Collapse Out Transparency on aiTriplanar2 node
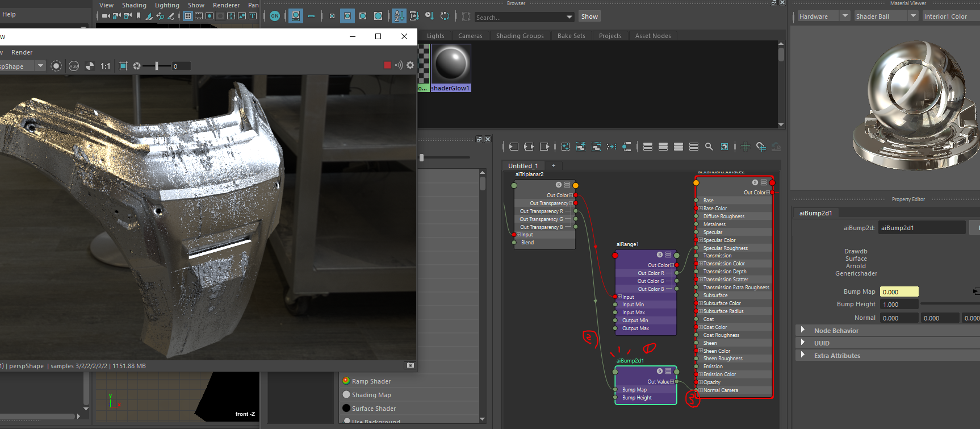The height and width of the screenshot is (429, 980). coord(571,203)
